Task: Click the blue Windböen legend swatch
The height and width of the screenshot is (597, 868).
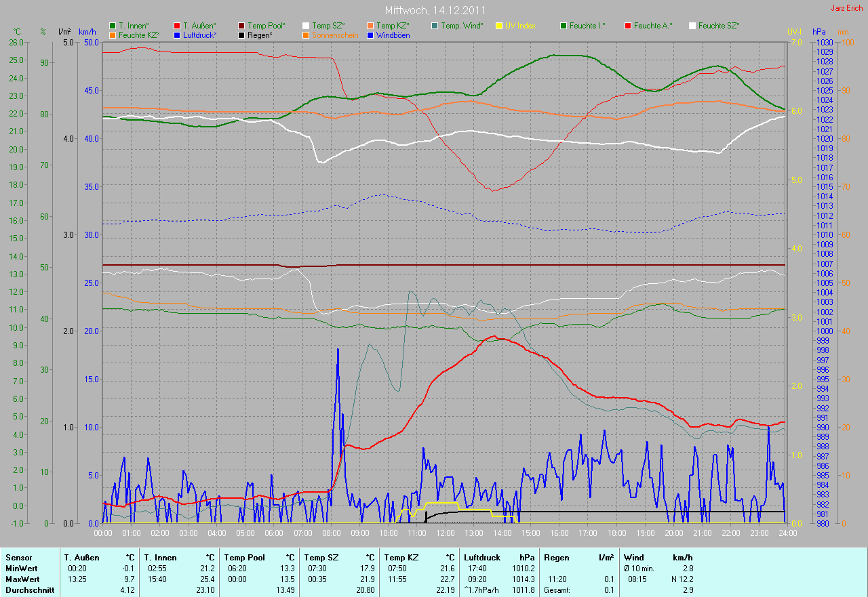Action: point(371,35)
